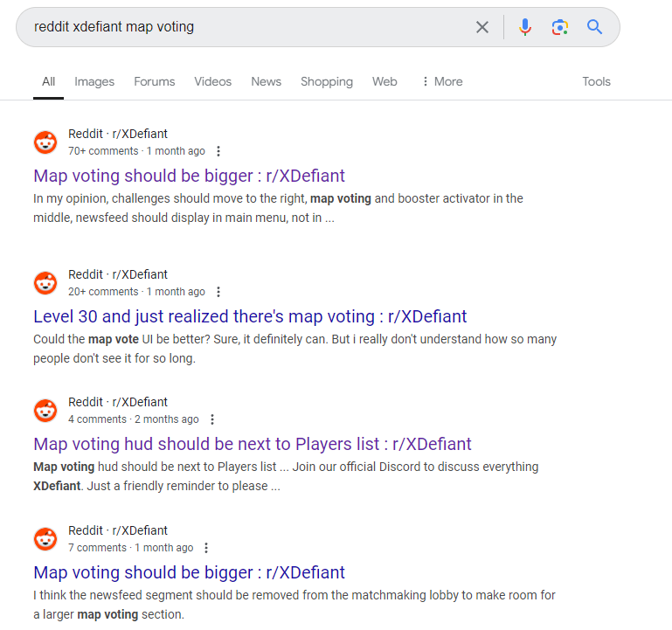Start voice search with the microphone icon

(525, 27)
